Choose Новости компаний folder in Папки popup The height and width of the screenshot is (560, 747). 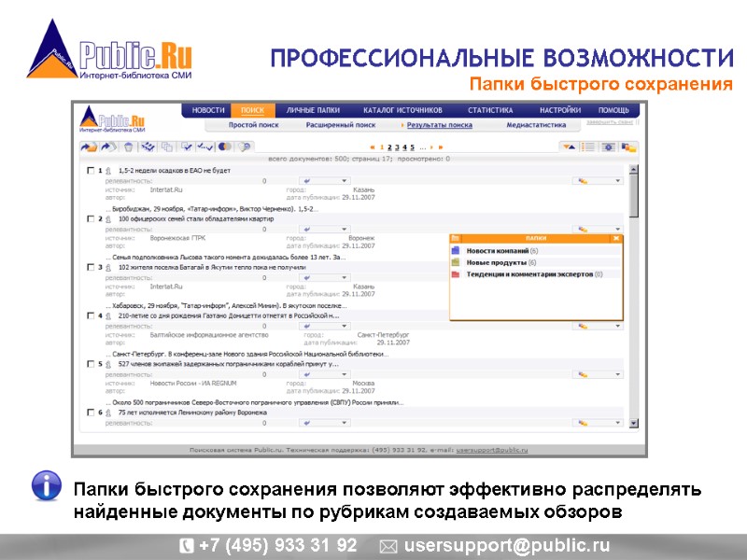pos(498,251)
